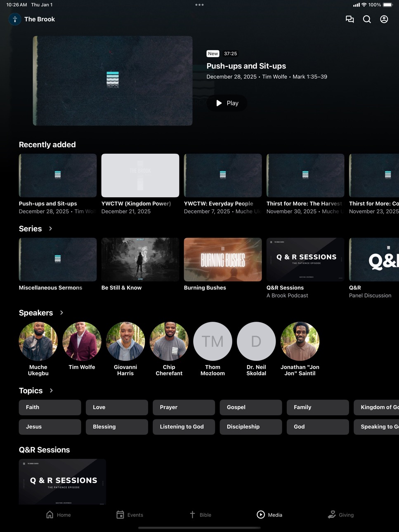
Task: Select the Media tab
Action: click(x=269, y=515)
